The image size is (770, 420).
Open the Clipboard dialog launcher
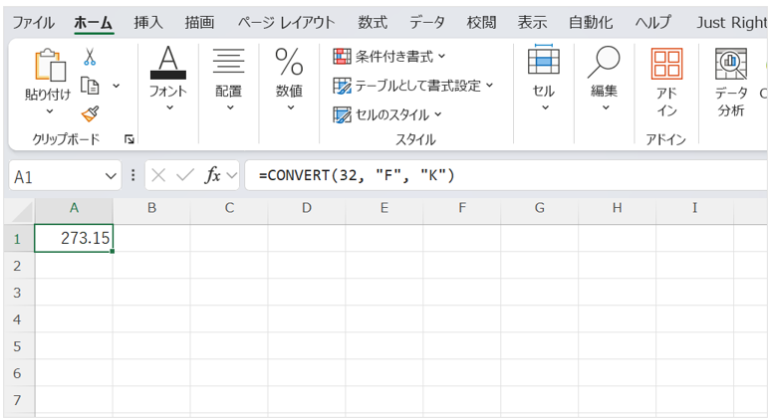(129, 140)
